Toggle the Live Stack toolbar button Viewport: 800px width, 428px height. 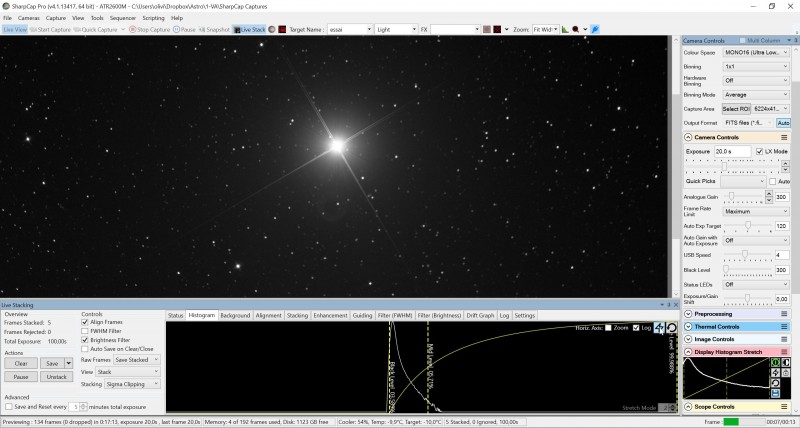click(249, 30)
